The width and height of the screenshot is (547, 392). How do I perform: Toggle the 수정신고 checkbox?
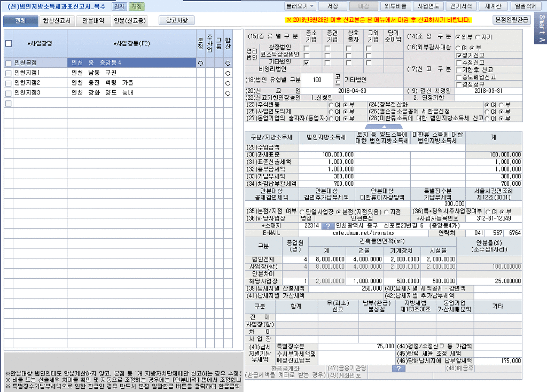[x=459, y=62]
